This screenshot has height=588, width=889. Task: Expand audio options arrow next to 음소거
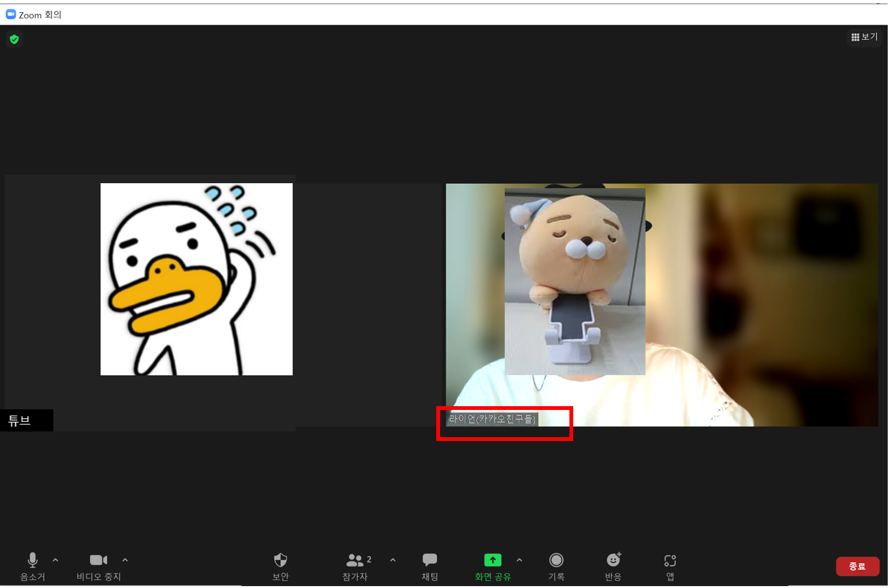coord(56,560)
